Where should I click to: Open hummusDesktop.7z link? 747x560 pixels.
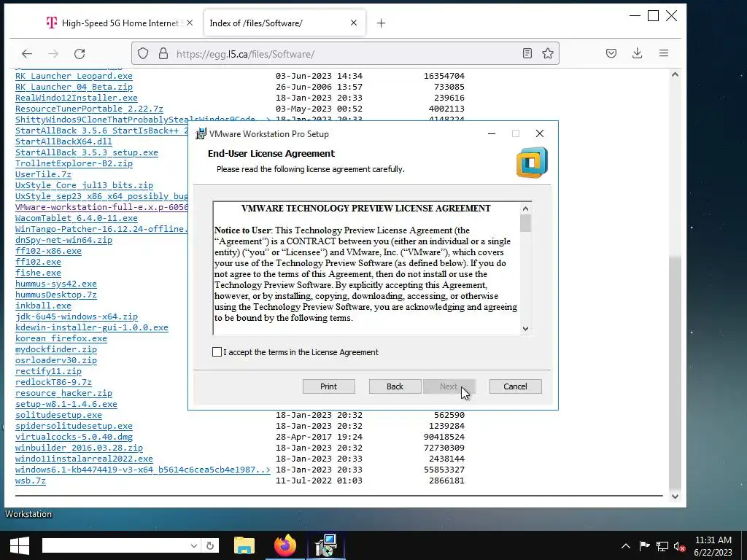tap(56, 295)
